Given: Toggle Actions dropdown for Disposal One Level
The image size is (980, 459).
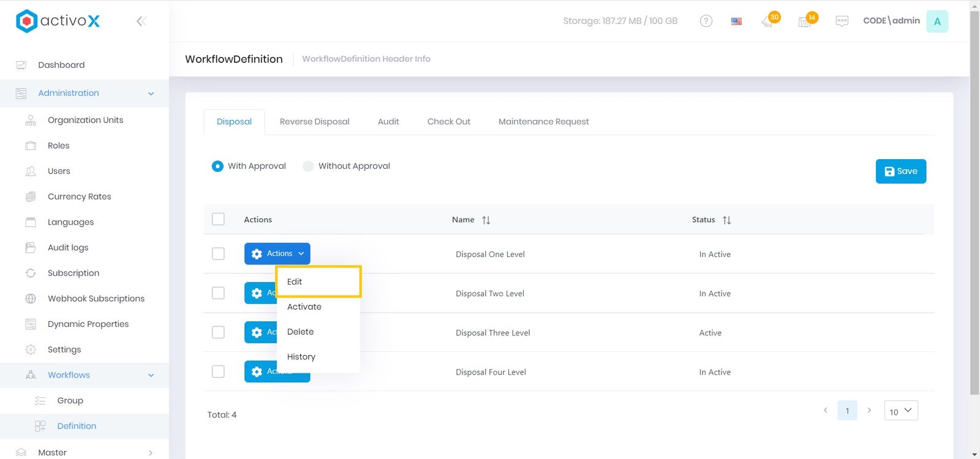Looking at the screenshot, I should click(x=277, y=253).
